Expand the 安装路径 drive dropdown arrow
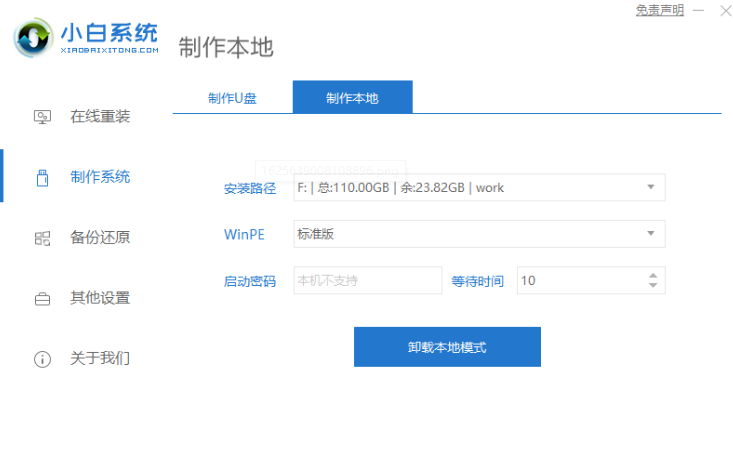733x457 pixels. pyautogui.click(x=650, y=187)
